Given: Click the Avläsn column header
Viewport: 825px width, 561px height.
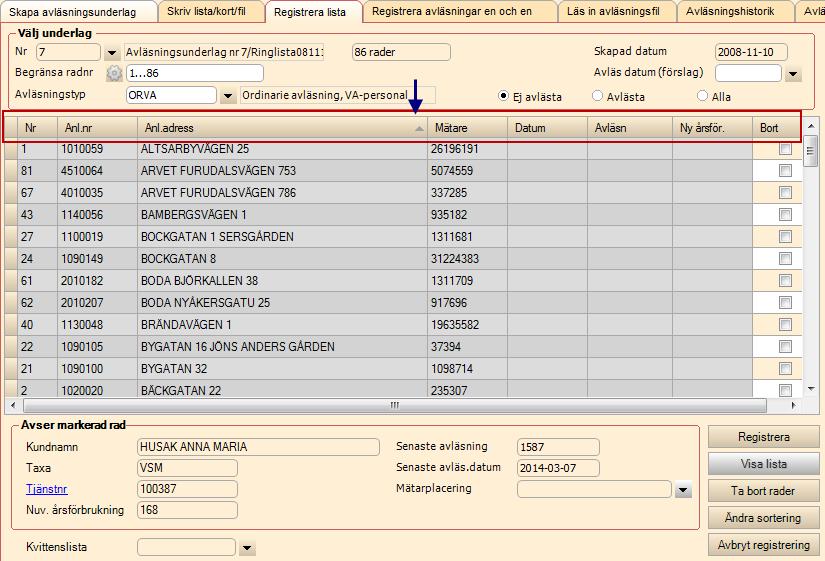Looking at the screenshot, I should pyautogui.click(x=630, y=128).
